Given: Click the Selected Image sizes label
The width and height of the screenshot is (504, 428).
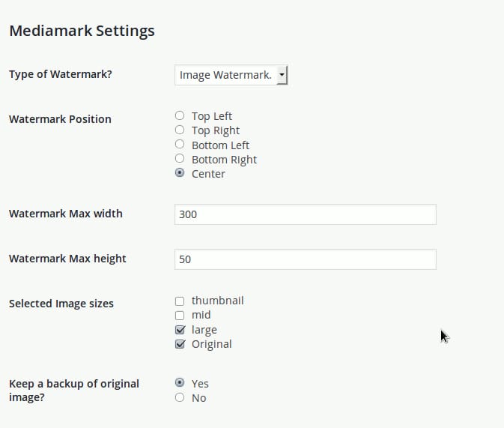Looking at the screenshot, I should tap(61, 304).
